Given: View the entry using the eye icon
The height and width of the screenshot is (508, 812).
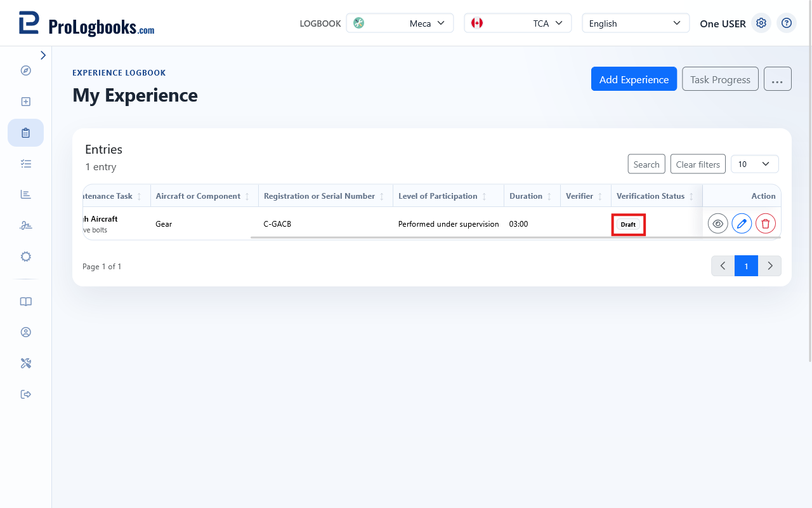Looking at the screenshot, I should coord(718,224).
